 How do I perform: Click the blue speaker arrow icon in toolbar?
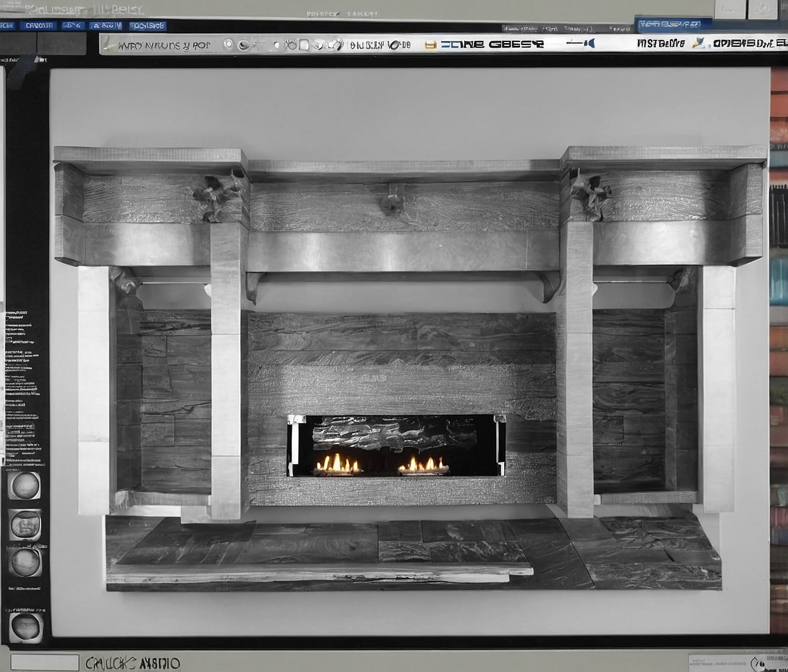pyautogui.click(x=589, y=44)
